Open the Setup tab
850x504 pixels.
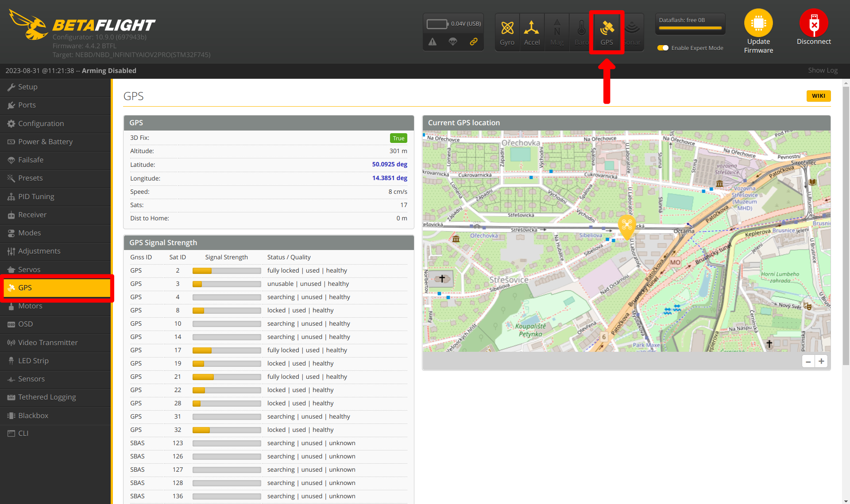tap(55, 87)
